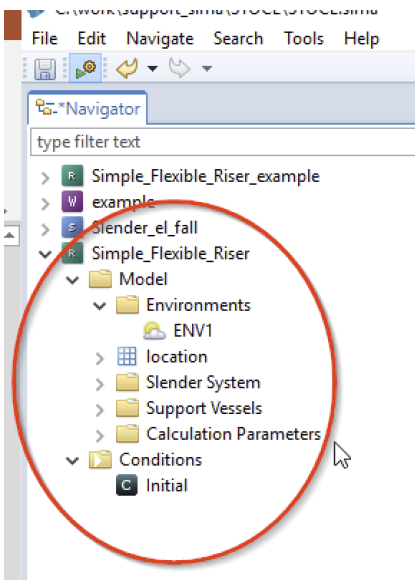This screenshot has height=580, width=415.
Task: Open the Tools menu
Action: click(304, 38)
